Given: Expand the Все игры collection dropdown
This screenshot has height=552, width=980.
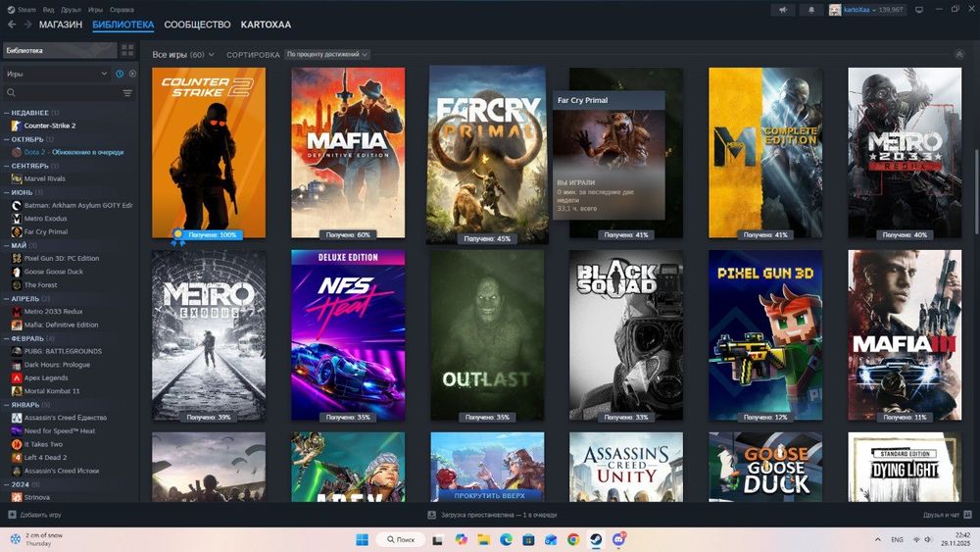Looking at the screenshot, I should 183,54.
